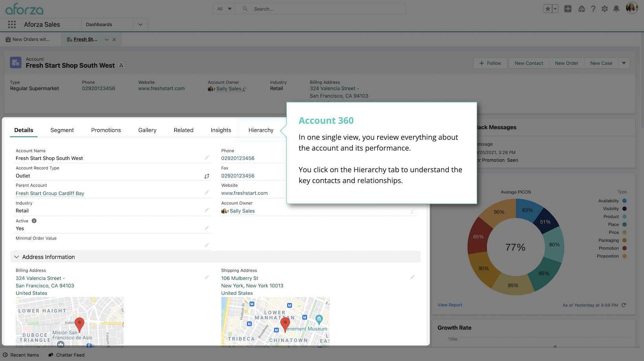Open the Setup gear menu
Screen dimensions: 644x361
605,9
